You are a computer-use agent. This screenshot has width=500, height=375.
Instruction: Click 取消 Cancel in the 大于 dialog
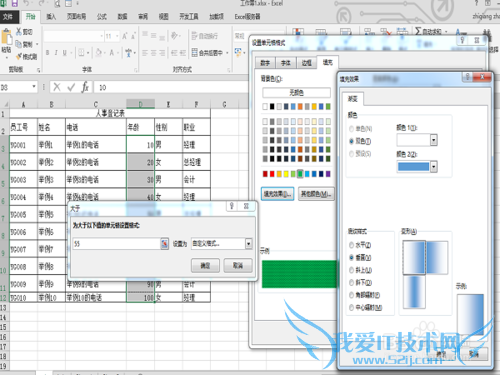(x=238, y=265)
